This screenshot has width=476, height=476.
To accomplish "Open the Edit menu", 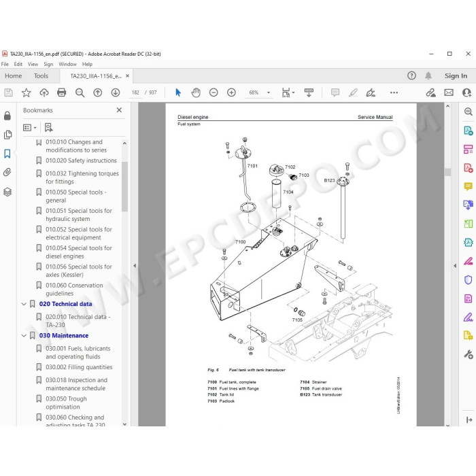I will tap(18, 64).
